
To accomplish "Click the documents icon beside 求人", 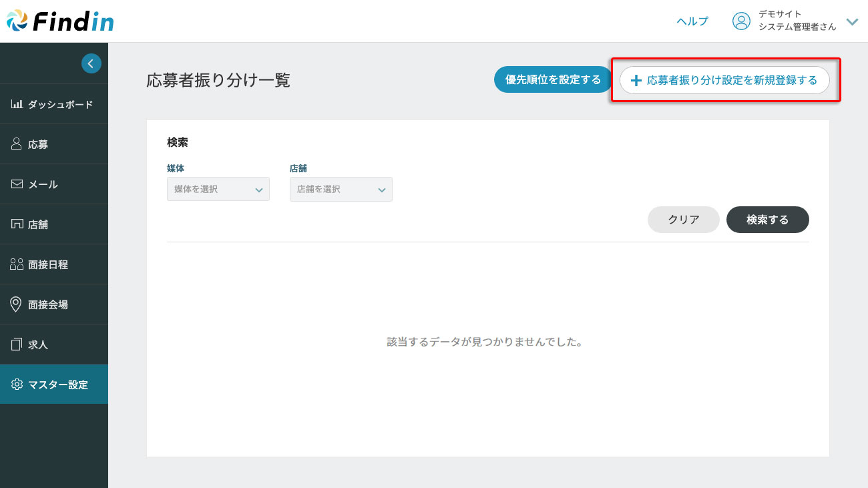I will coord(17,344).
